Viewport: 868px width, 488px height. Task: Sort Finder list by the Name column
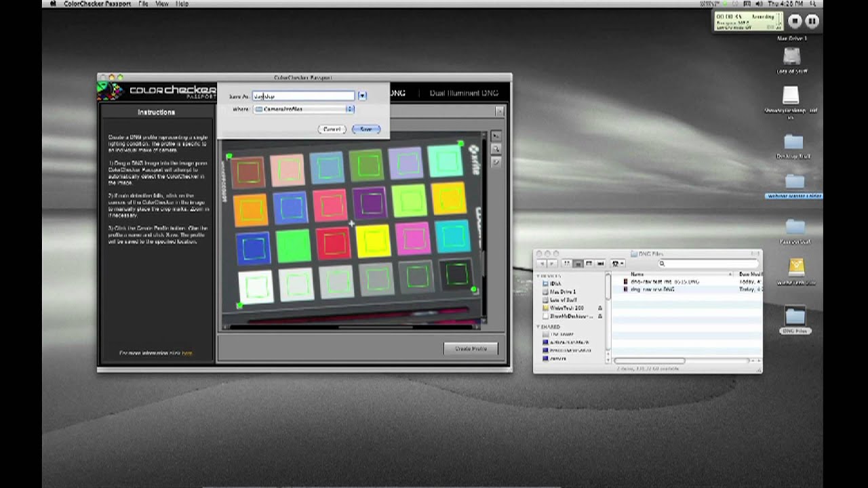pos(673,274)
